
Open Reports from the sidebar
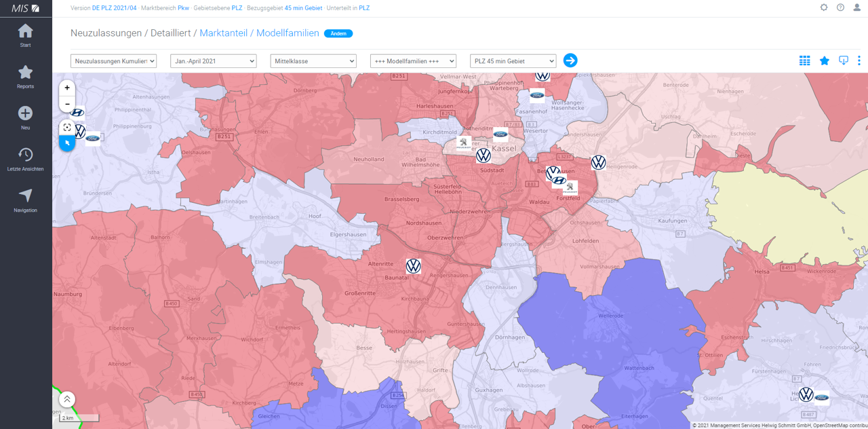25,77
